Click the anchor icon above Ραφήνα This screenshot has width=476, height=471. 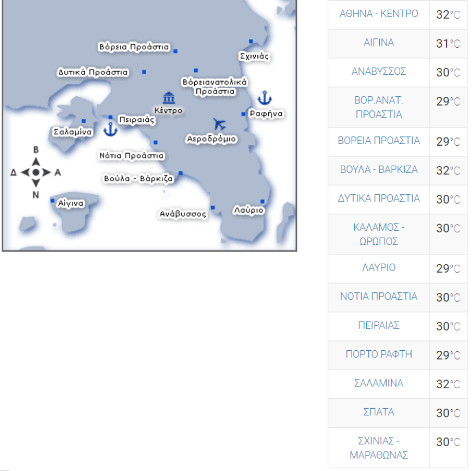coord(265,98)
